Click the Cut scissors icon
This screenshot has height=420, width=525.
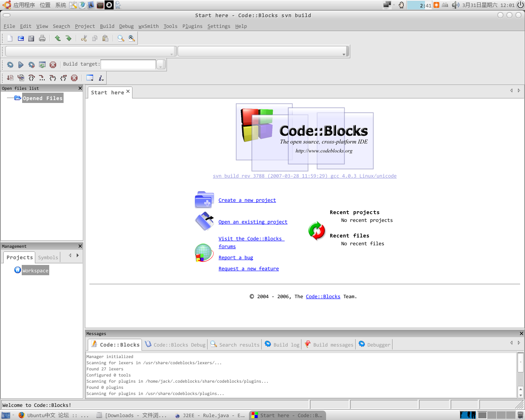pos(84,38)
